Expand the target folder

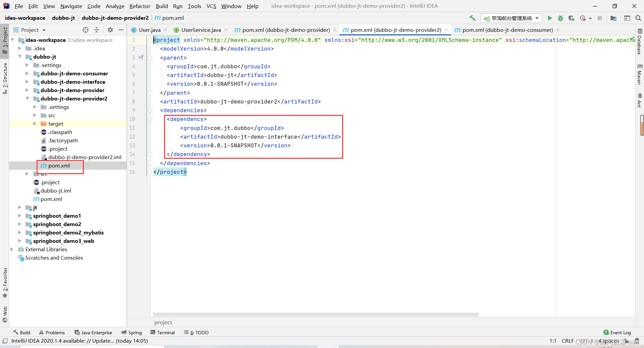point(35,124)
